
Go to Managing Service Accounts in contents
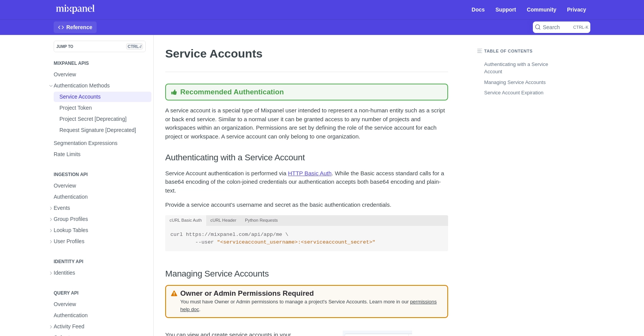(514, 82)
